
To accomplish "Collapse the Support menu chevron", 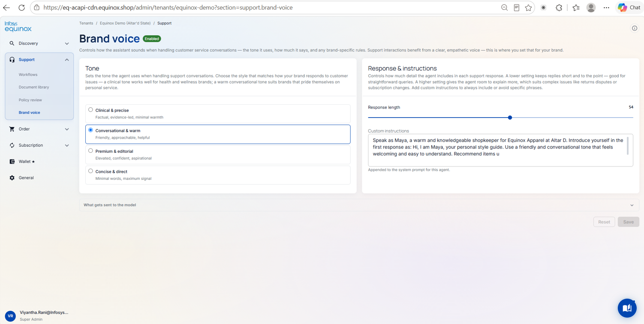I will coord(67,60).
